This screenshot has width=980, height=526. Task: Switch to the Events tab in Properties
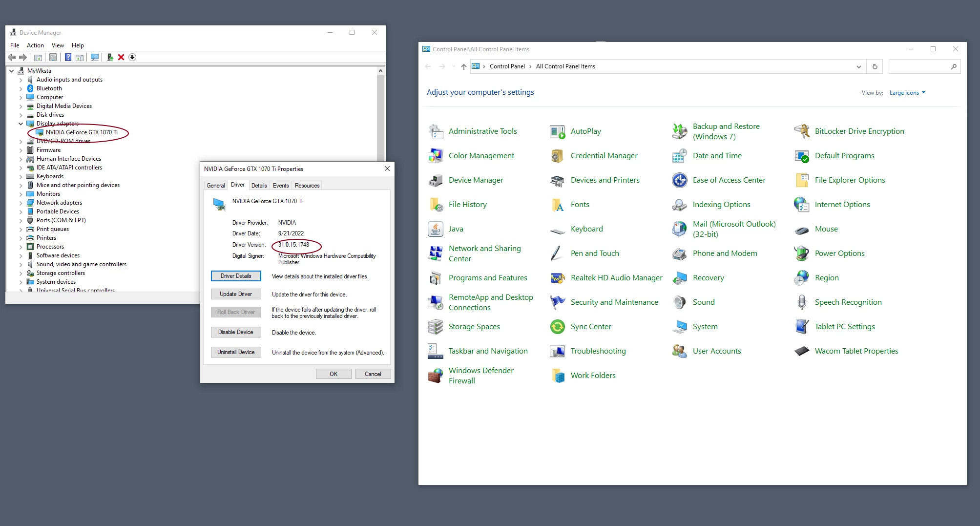tap(280, 186)
